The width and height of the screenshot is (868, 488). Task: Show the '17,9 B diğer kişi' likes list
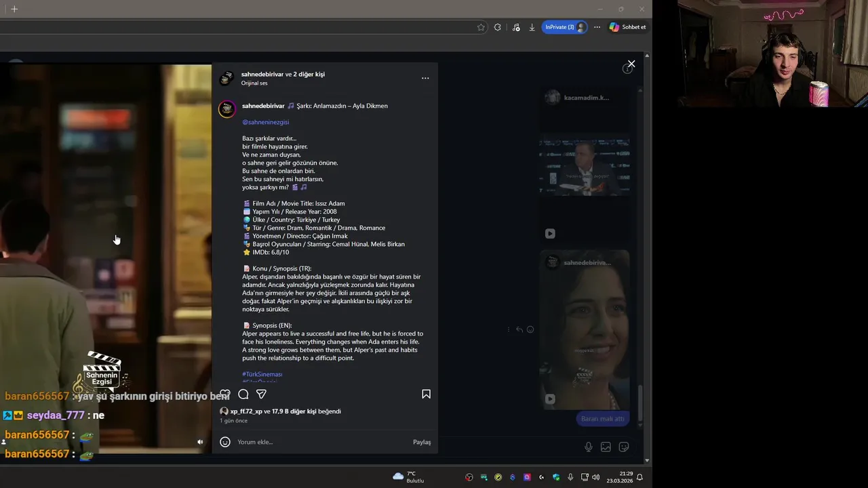[294, 411]
